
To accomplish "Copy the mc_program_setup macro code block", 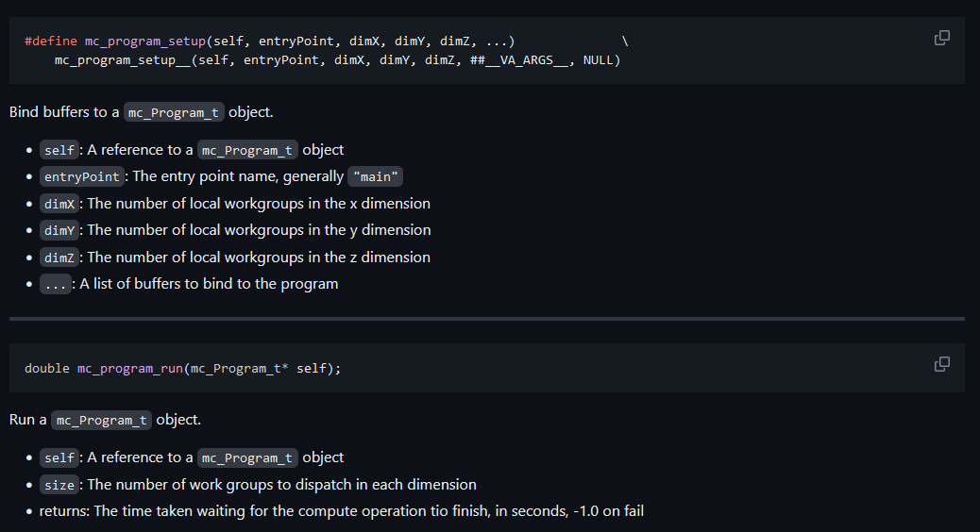I will click(x=941, y=38).
